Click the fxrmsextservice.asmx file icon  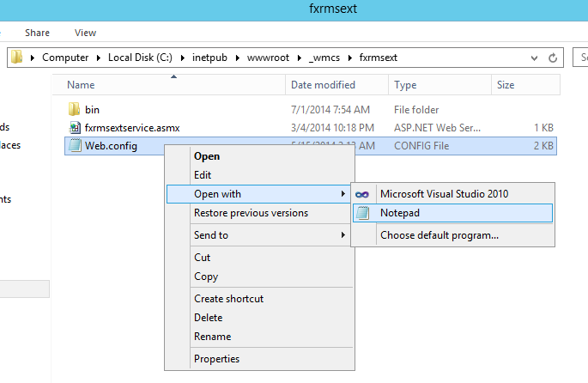[74, 128]
